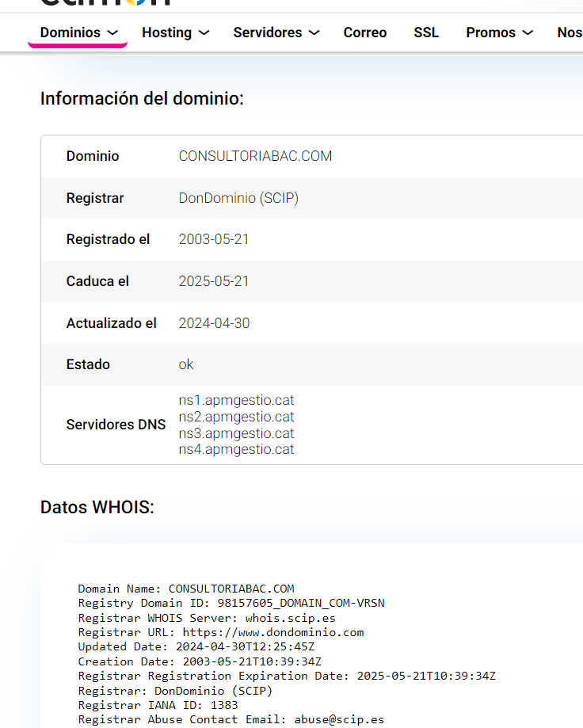Screen dimensions: 583x728
Task: Click the Información del dominio heading
Action: point(142,98)
